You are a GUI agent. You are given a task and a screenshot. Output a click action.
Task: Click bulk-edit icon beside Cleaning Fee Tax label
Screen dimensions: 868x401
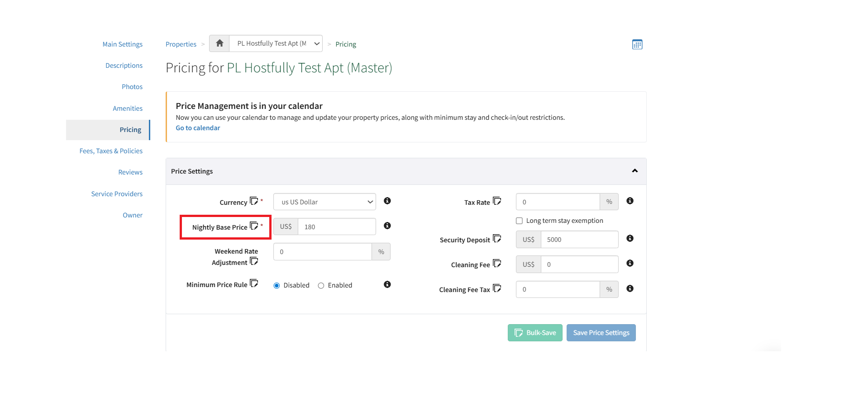(x=497, y=288)
